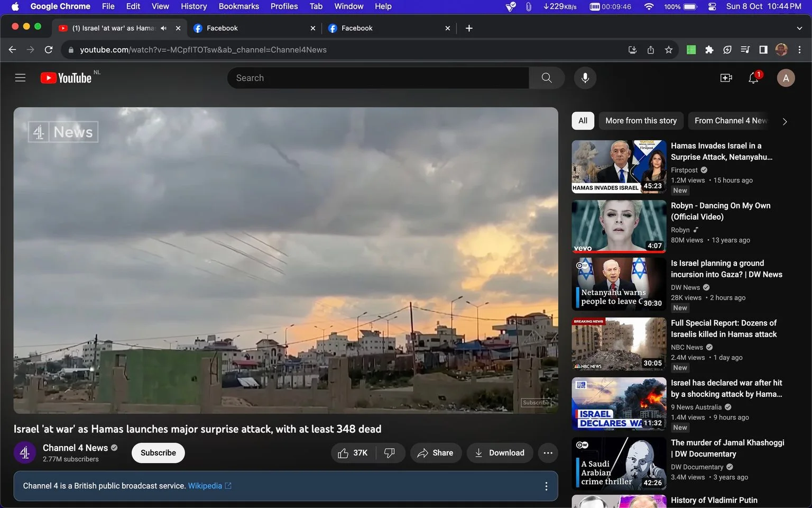Screen dimensions: 812x508
Task: Click the video player to pause
Action: click(285, 260)
